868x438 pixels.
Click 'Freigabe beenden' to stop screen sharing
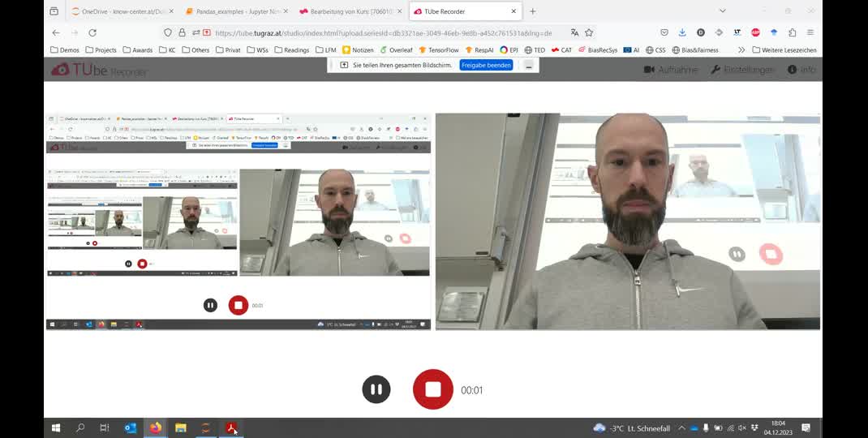click(x=486, y=65)
